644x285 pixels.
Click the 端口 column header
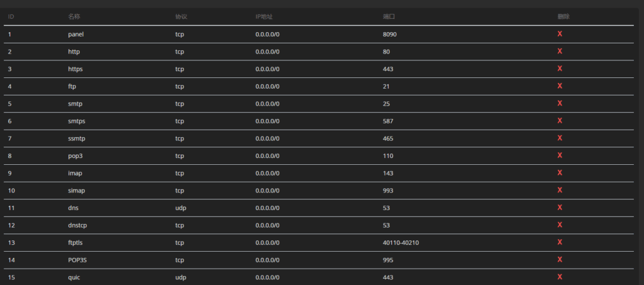tap(389, 16)
